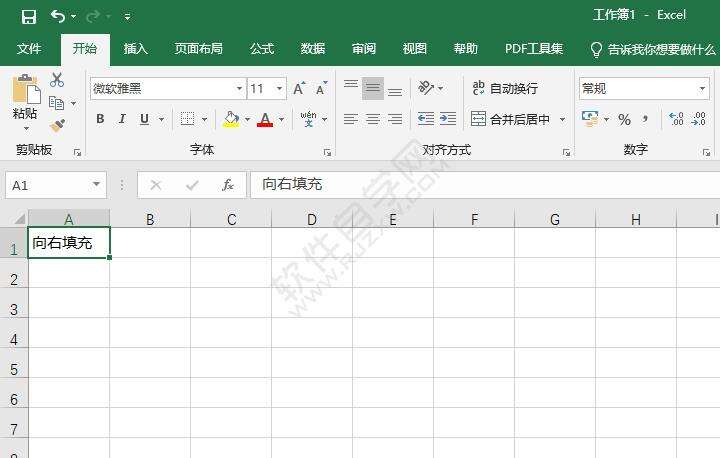Open the undo history dropdown arrow
The height and width of the screenshot is (458, 720).
(73, 17)
